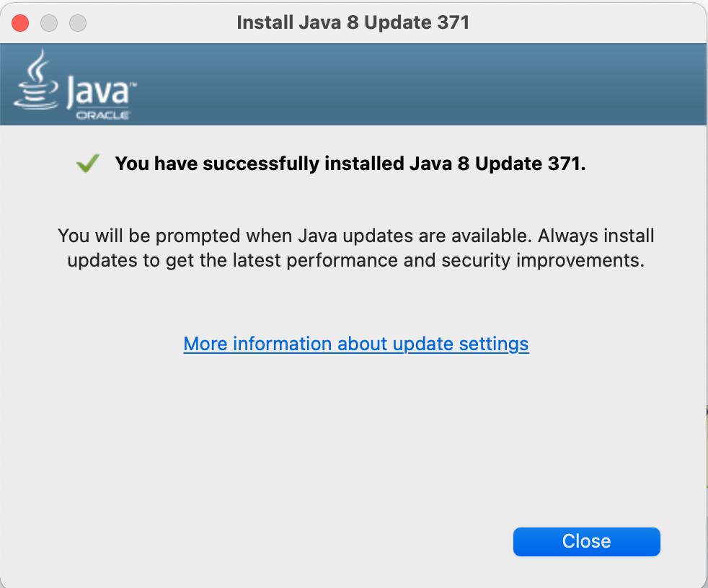Select the window title Install Java 8 Update 371
Screen dimensions: 708x588
tap(353, 22)
